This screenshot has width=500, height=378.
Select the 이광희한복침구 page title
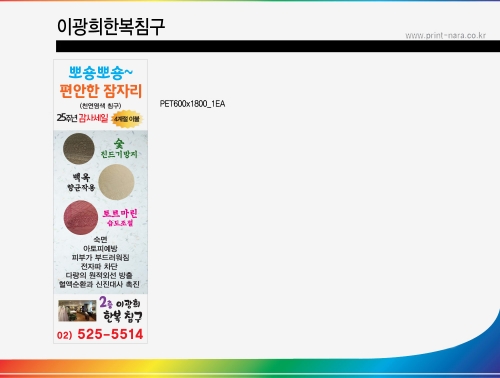coord(111,27)
